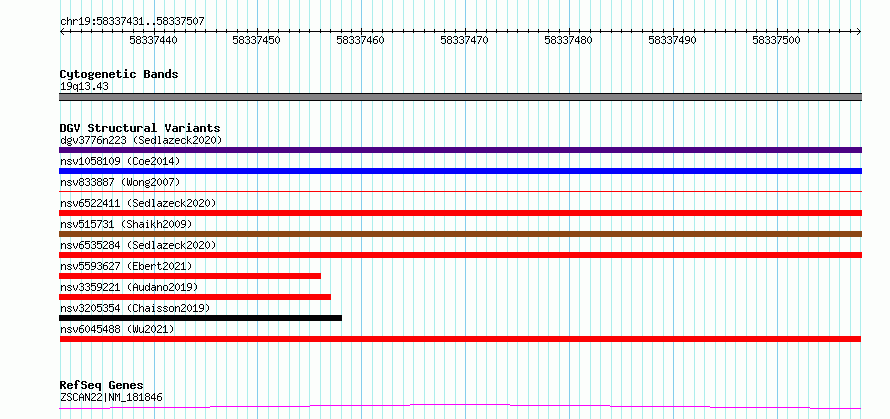The width and height of the screenshot is (890, 419).
Task: Click ruler position 58337440 label
Action: [x=153, y=40]
